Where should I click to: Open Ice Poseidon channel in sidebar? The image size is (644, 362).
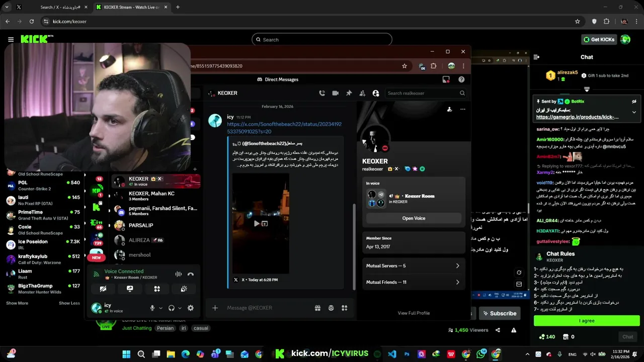[x=42, y=244]
